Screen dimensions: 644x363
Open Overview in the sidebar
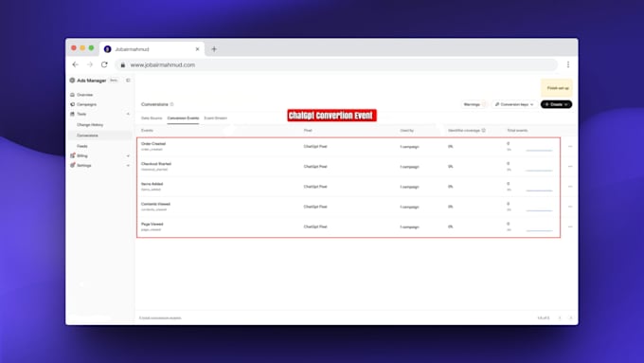(x=84, y=95)
